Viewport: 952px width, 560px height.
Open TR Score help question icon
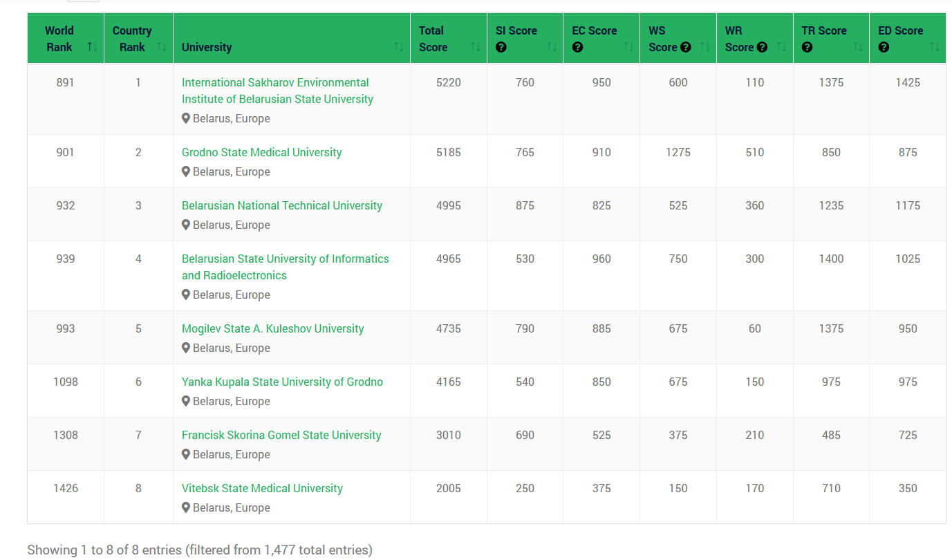(808, 48)
